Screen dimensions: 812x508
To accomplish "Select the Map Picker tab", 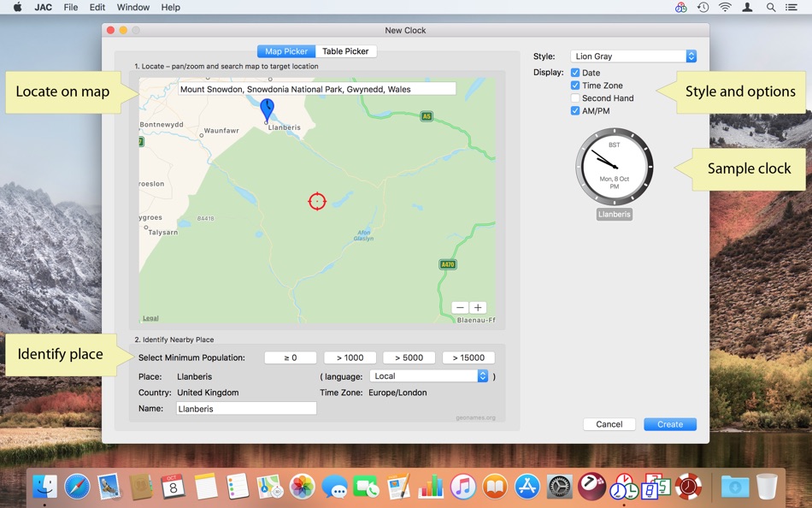I will 285,50.
